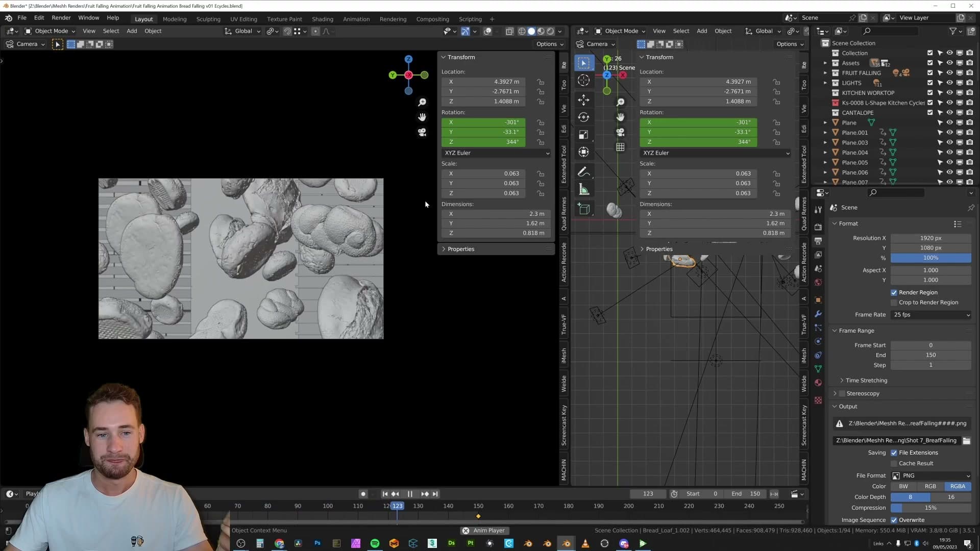Open XYZ Euler rotation mode in left panel
The width and height of the screenshot is (980, 551).
[x=496, y=153]
